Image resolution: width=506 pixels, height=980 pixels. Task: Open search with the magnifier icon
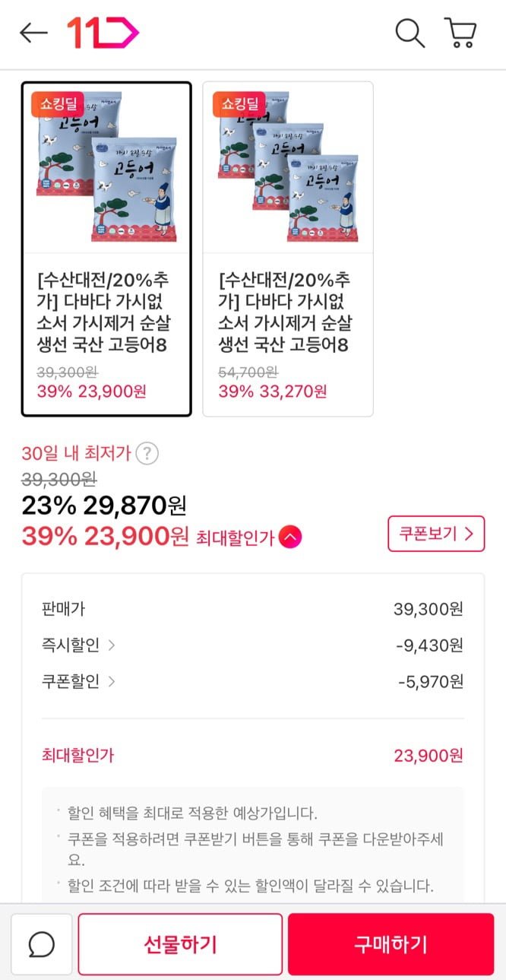click(x=410, y=33)
